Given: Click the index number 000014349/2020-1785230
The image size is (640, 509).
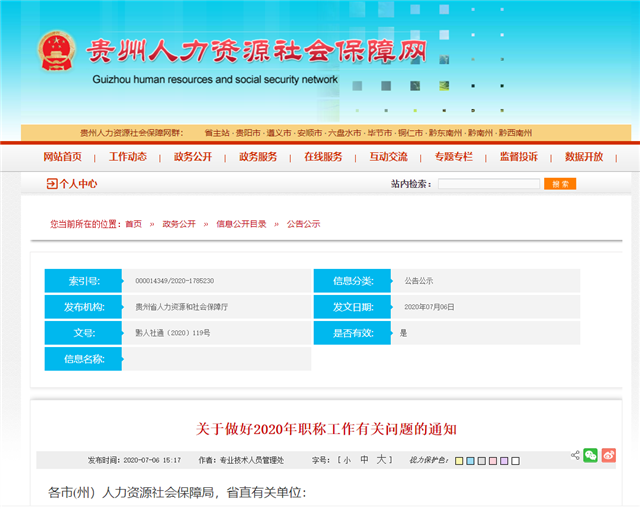Looking at the screenshot, I should [175, 281].
